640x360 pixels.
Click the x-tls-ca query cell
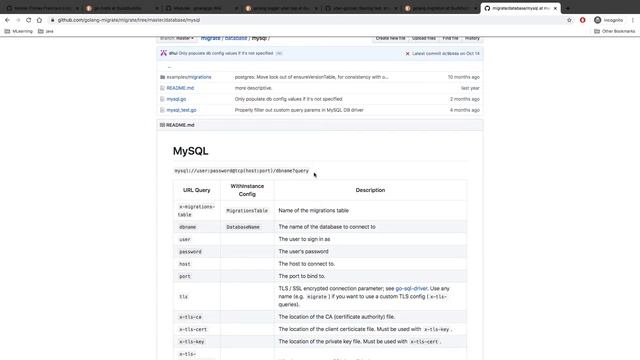[197, 317]
